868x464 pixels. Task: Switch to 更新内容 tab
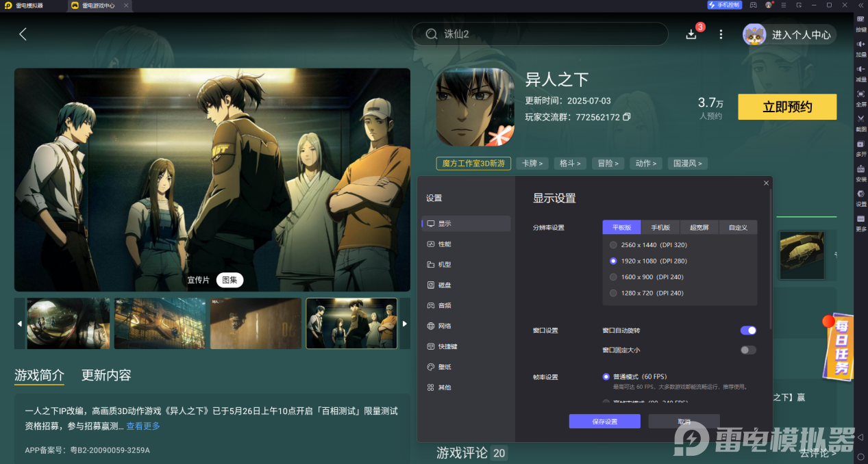(x=106, y=375)
